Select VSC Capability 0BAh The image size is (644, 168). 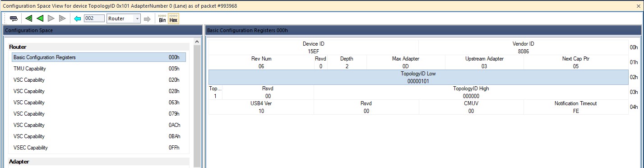[x=99, y=136]
